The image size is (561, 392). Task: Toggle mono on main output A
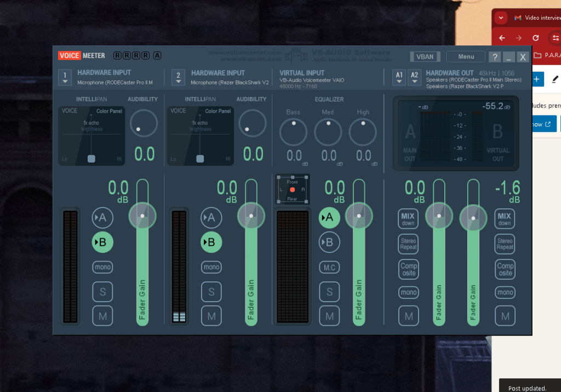(x=409, y=292)
